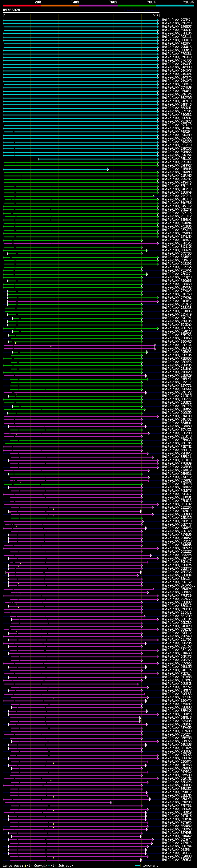Select the UniRef100_O08393 label
This screenshot has width=197, height=868.
tap(177, 264)
